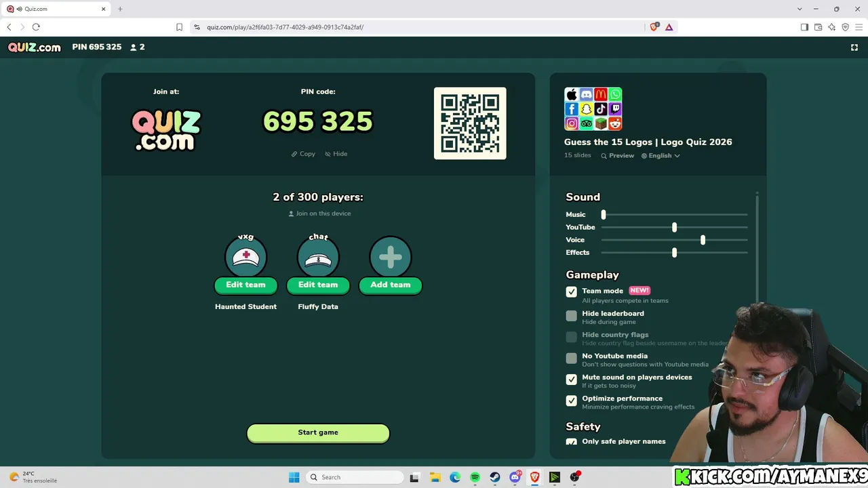Open Spotify from the taskbar
Image resolution: width=868 pixels, height=488 pixels.
475,477
